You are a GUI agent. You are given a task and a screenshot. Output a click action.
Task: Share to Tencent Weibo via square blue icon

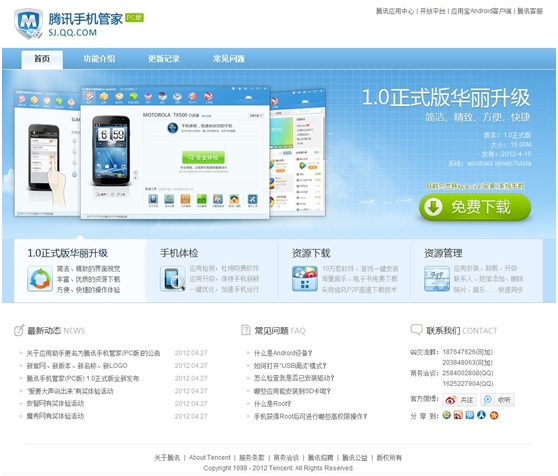point(470,415)
